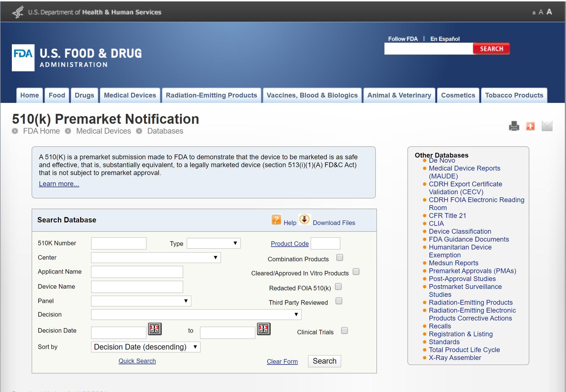Expand the Panel dropdown list
566x392 pixels.
(x=141, y=301)
